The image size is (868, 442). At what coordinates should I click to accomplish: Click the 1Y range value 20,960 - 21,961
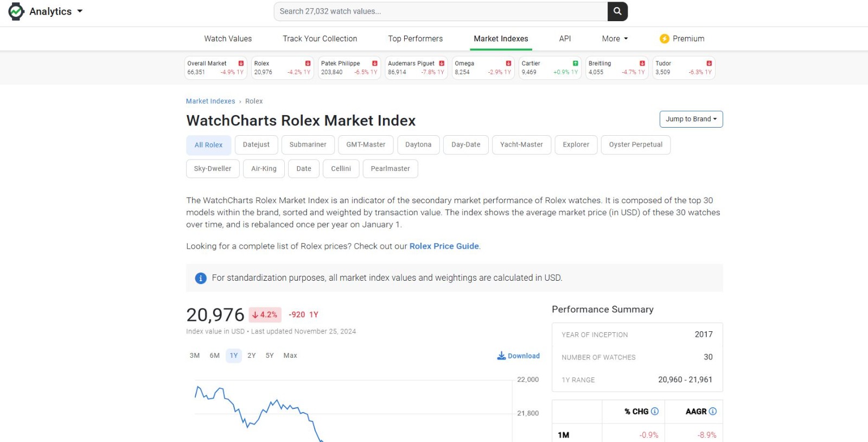coord(685,380)
